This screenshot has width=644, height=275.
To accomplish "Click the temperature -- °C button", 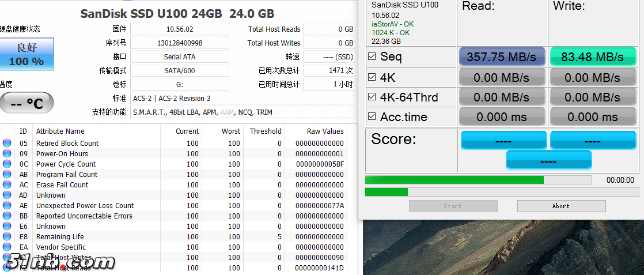I will pos(26,103).
